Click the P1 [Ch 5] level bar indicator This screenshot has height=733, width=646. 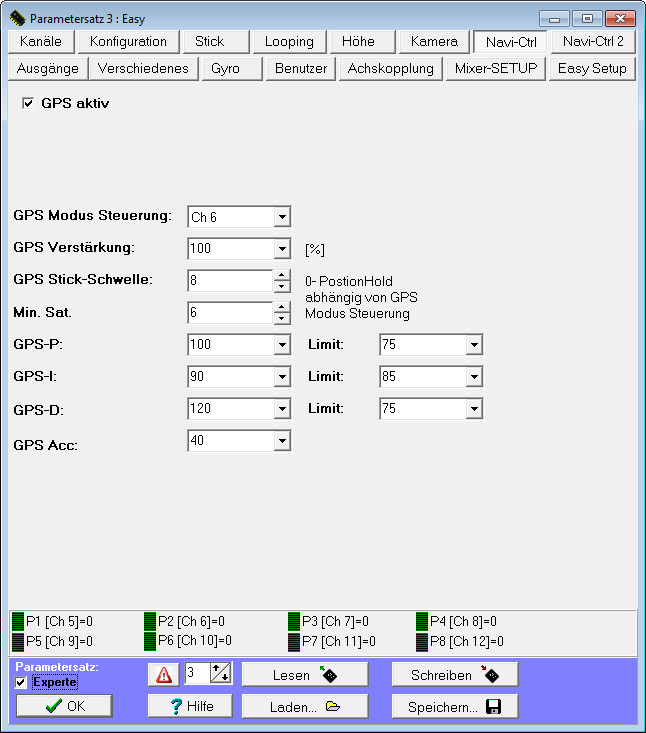click(17, 622)
